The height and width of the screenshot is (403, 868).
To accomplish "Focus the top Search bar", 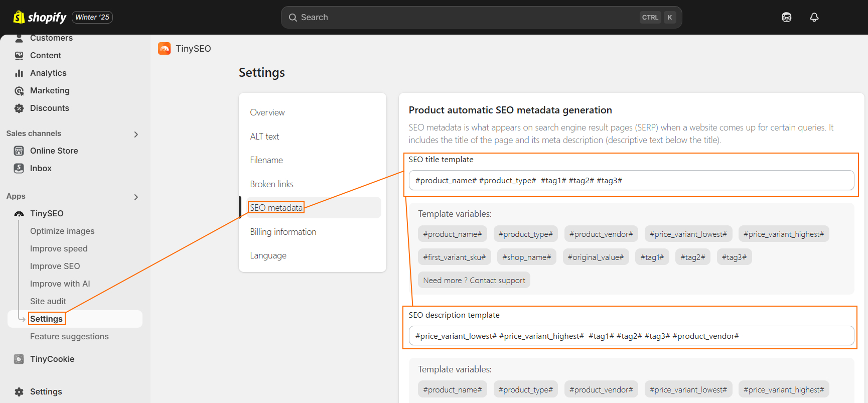I will point(481,17).
